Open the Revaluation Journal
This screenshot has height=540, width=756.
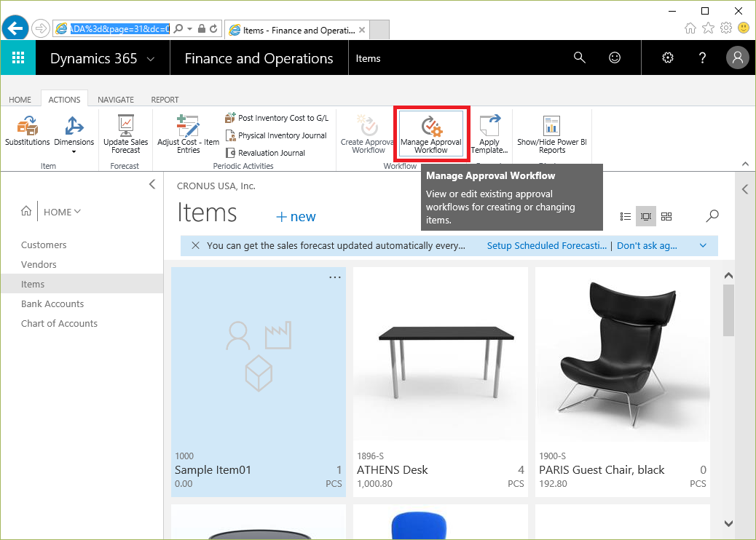point(265,153)
